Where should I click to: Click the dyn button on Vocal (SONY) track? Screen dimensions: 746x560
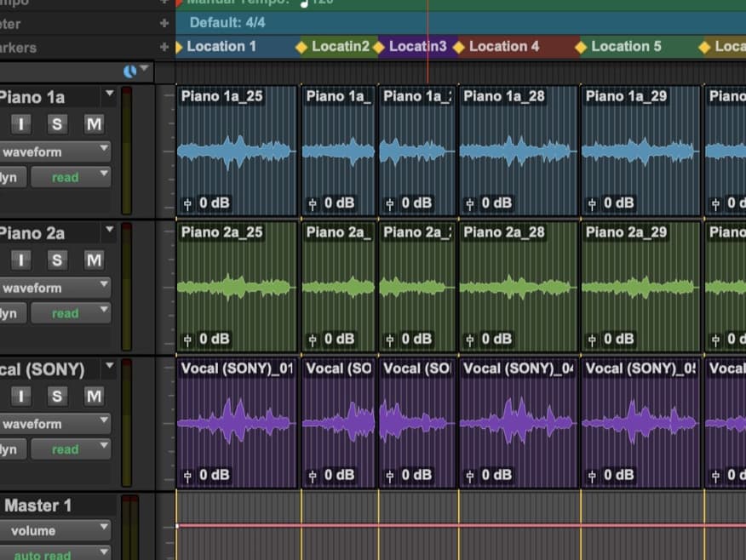tap(12, 449)
